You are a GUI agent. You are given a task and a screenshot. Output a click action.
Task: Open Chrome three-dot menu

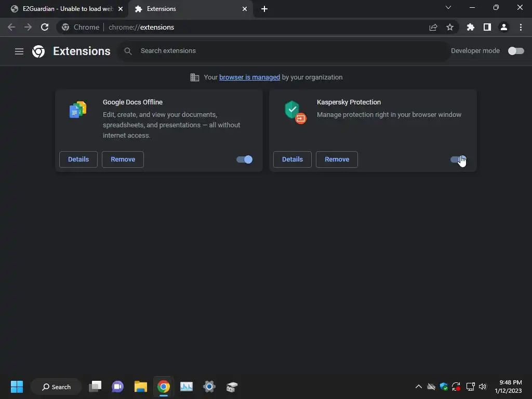(x=521, y=27)
